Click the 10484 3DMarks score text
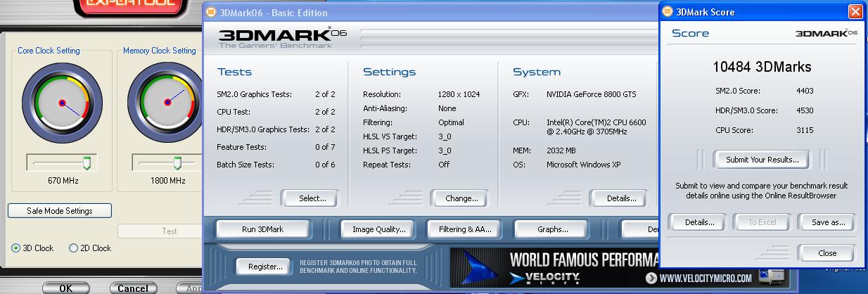The image size is (868, 294). tap(762, 68)
